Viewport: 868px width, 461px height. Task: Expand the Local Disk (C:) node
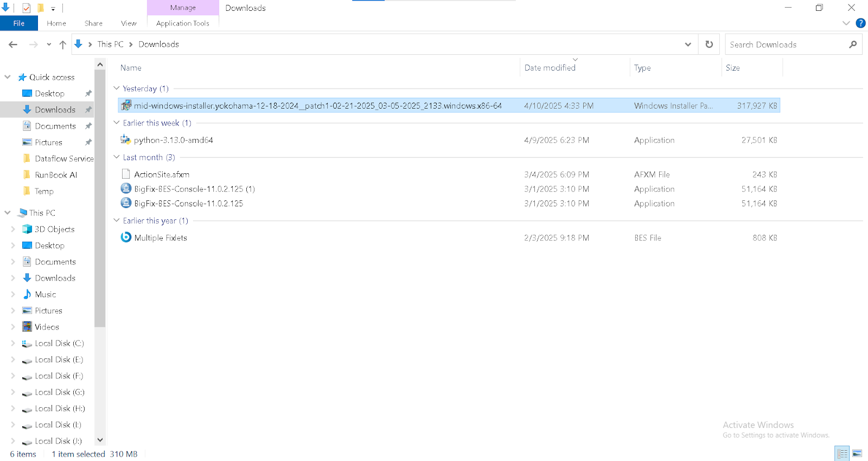tap(13, 343)
